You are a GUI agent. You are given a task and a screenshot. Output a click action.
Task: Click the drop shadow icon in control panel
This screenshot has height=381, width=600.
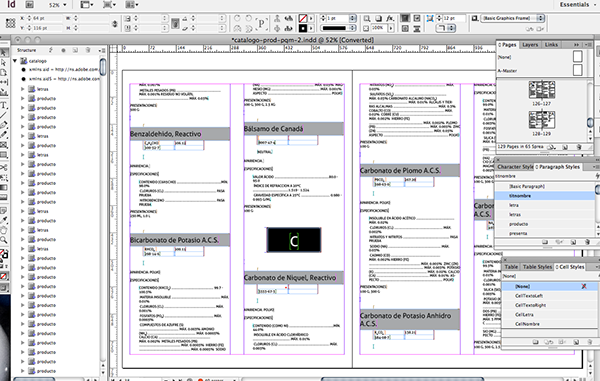[x=378, y=18]
